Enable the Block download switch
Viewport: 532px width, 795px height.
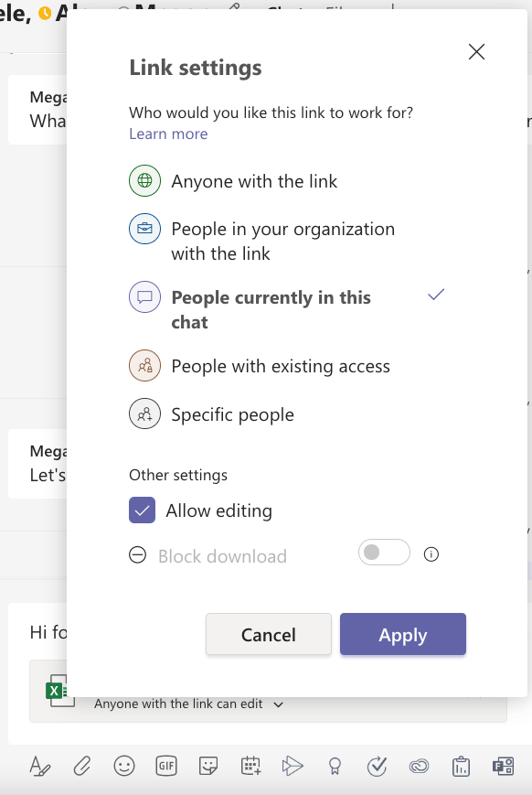383,553
